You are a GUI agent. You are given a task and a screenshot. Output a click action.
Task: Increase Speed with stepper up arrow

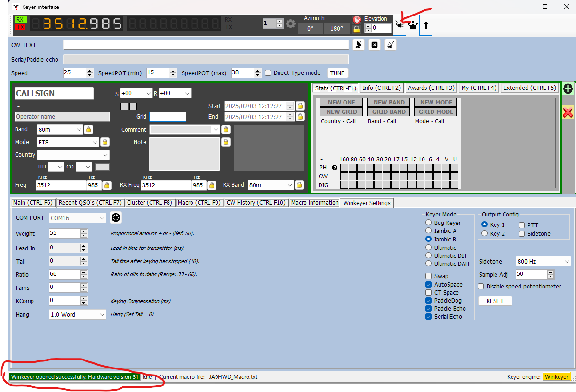coord(90,71)
